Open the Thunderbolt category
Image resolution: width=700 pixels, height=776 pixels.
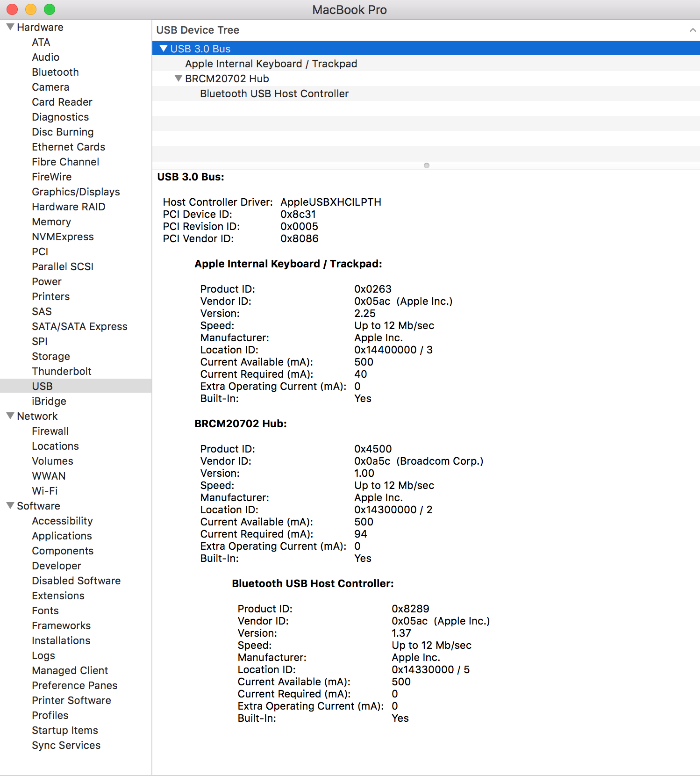click(62, 371)
